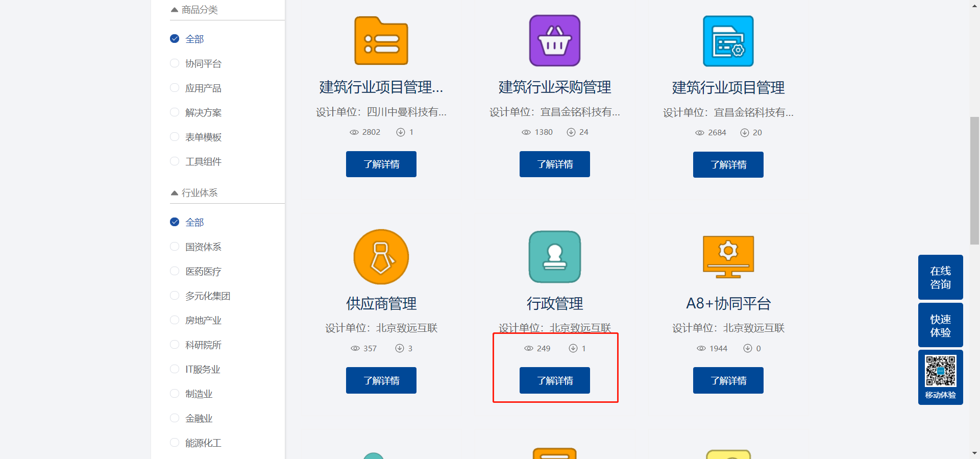Select the 房地产业 industry filter
Image resolution: width=980 pixels, height=459 pixels.
click(195, 320)
